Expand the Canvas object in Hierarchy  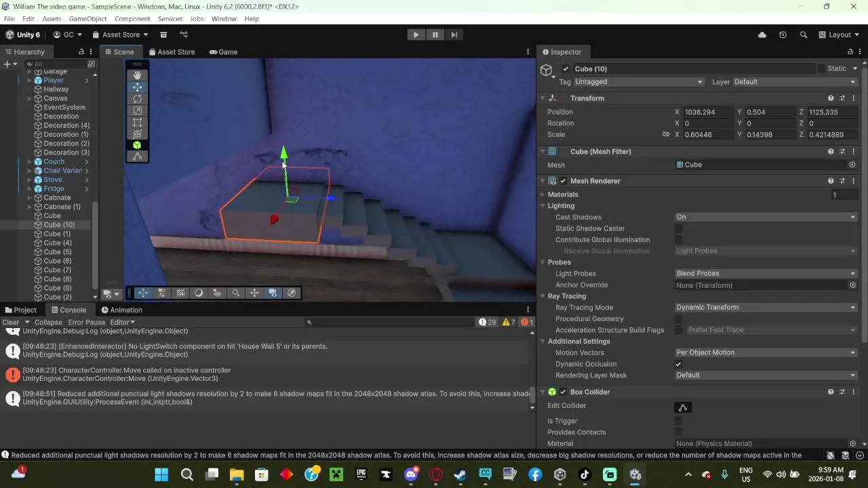click(29, 98)
